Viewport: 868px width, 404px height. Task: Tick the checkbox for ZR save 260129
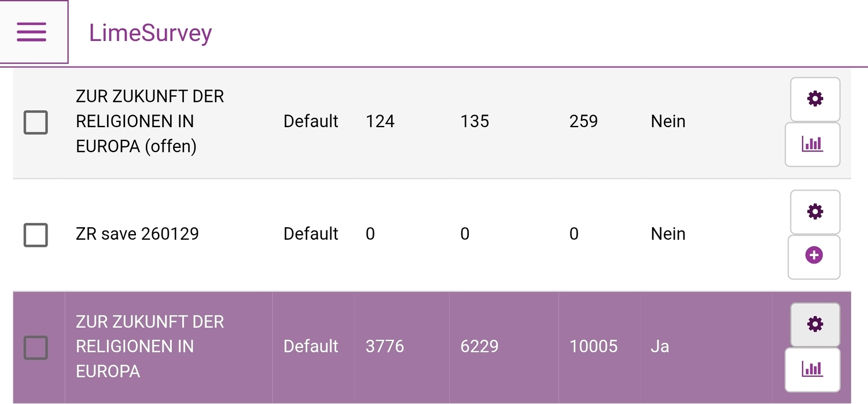pos(35,235)
